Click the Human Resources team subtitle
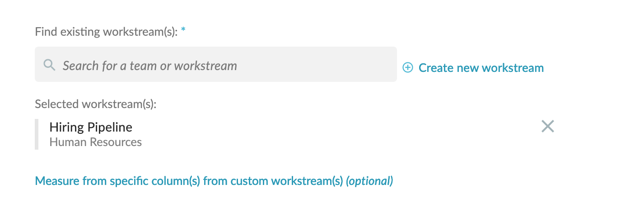Viewport: 644px width, 208px height. (x=95, y=142)
